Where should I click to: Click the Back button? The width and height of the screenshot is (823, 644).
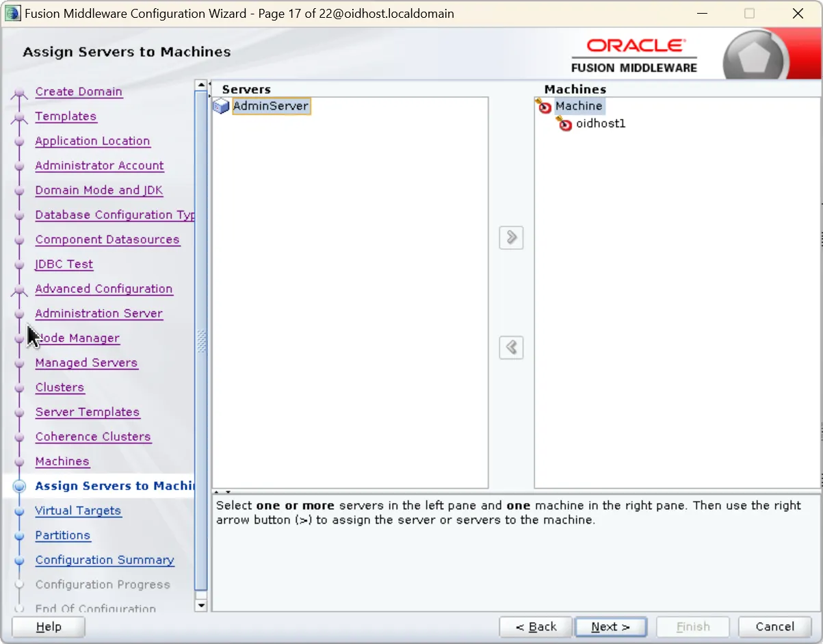point(536,627)
